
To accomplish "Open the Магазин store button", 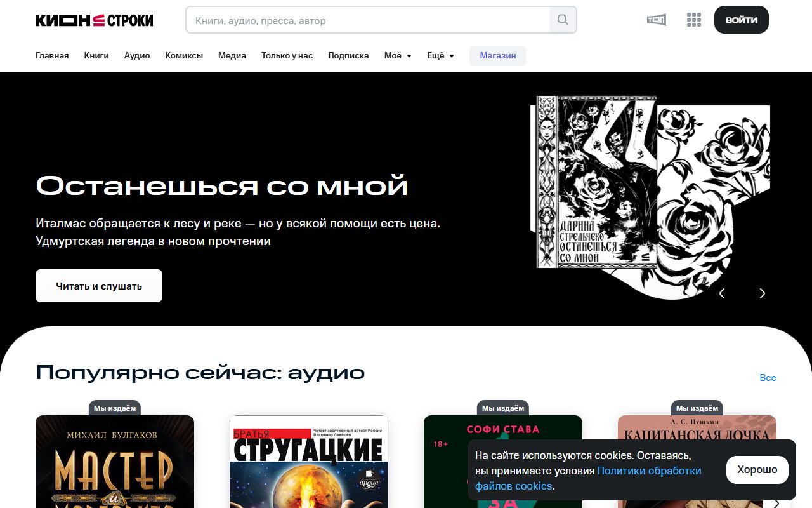I will pos(498,55).
